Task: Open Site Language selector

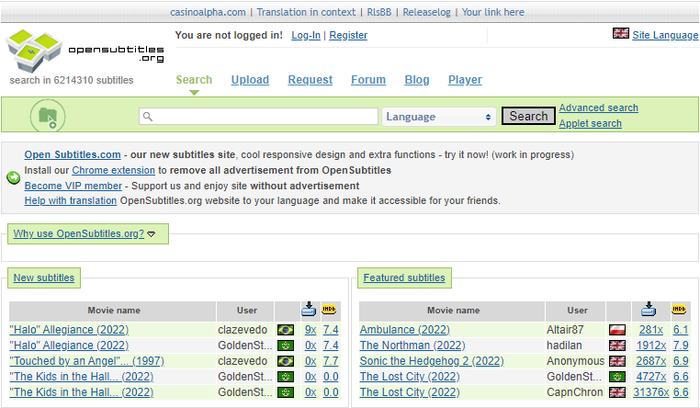Action: 665,35
